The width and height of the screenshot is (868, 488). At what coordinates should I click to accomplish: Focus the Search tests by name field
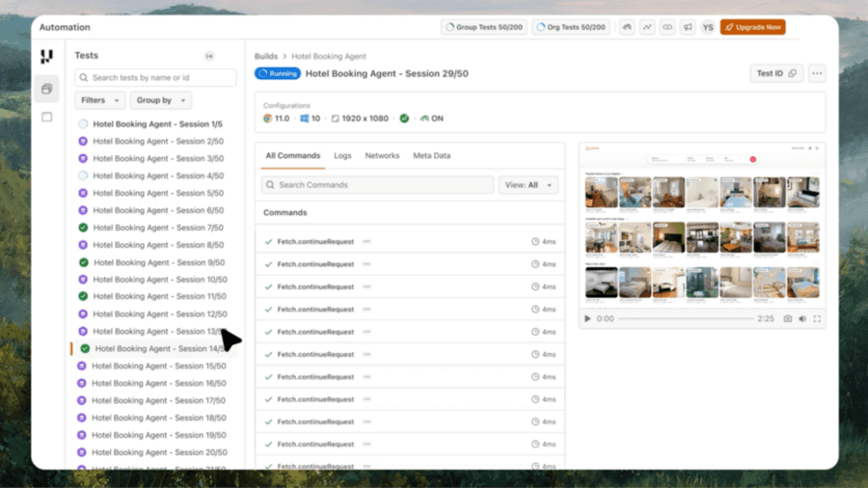pyautogui.click(x=155, y=77)
